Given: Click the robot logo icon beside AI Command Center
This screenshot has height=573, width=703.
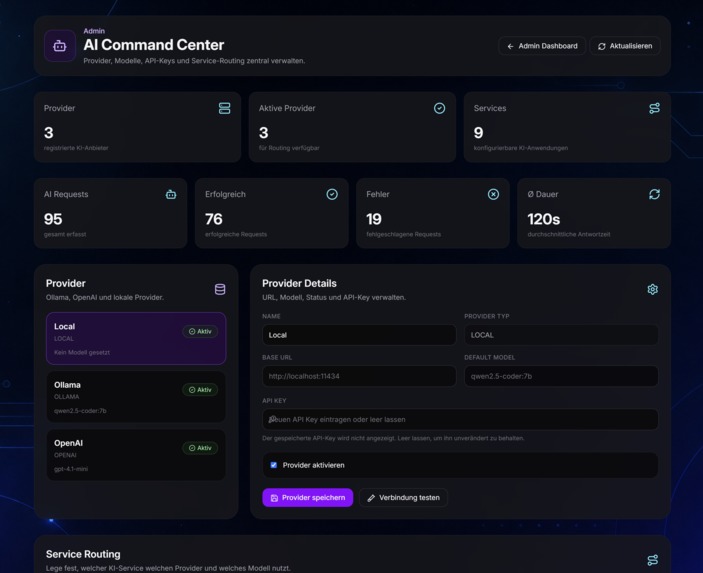Looking at the screenshot, I should pyautogui.click(x=60, y=46).
